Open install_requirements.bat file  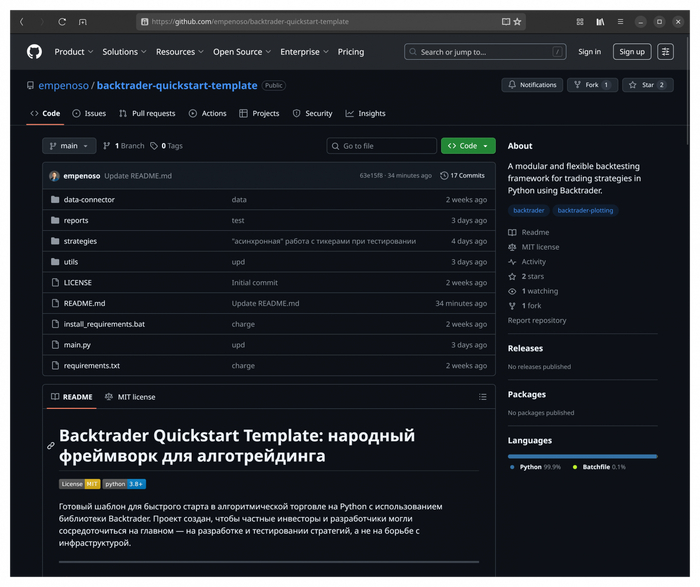tap(104, 324)
